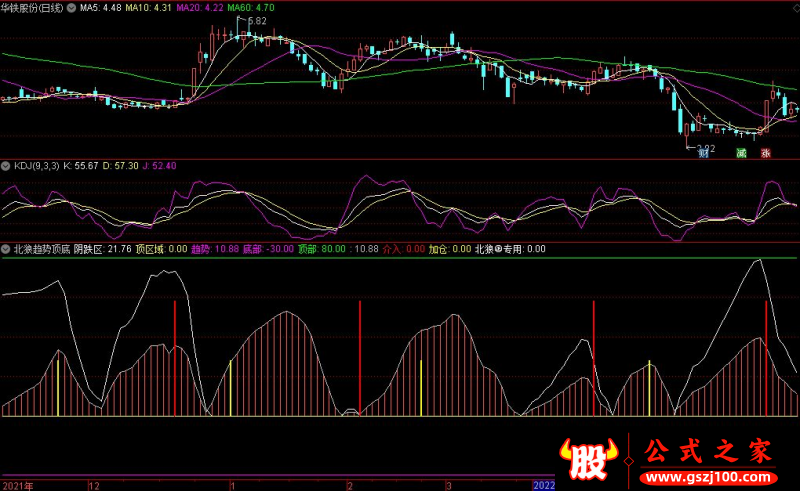The image size is (800, 491).
Task: Click the 3.92 low price label
Action: 704,146
